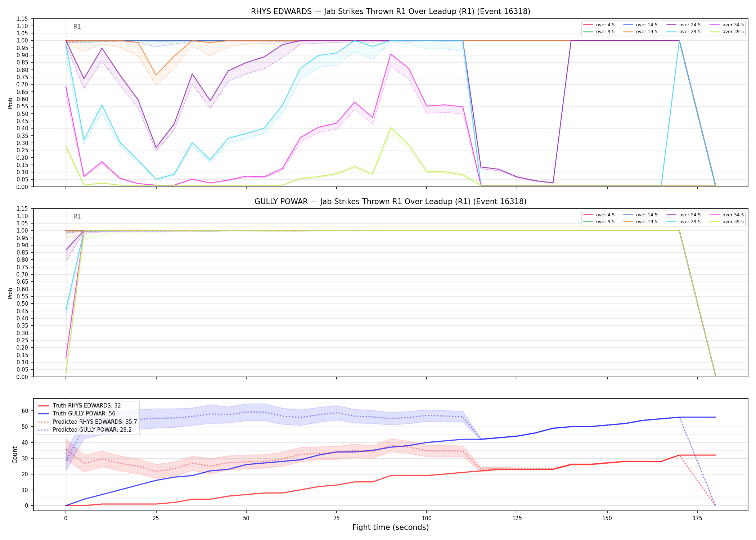This screenshot has height=540, width=756.
Task: Click the R1 round label in Rhys Edwards chart
Action: point(77,27)
